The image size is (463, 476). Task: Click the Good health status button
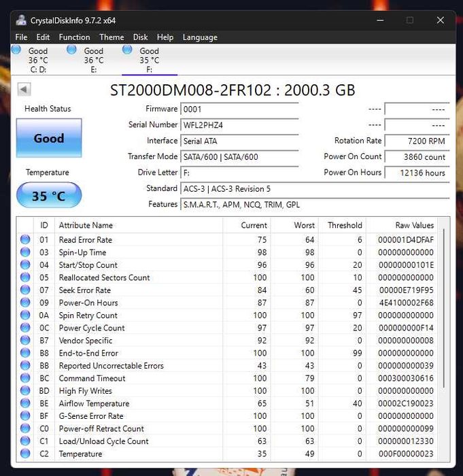click(x=49, y=138)
